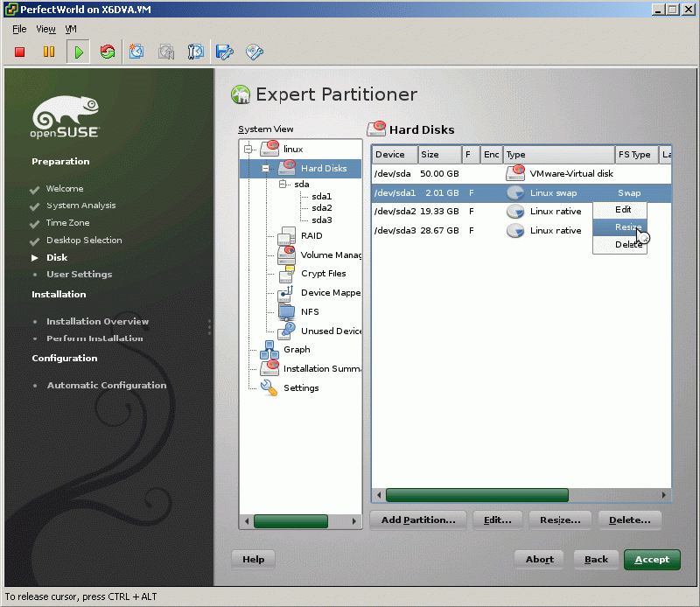Click the Volume Management icon in tree
Viewport: 700px width, 607px height.
tap(287, 255)
